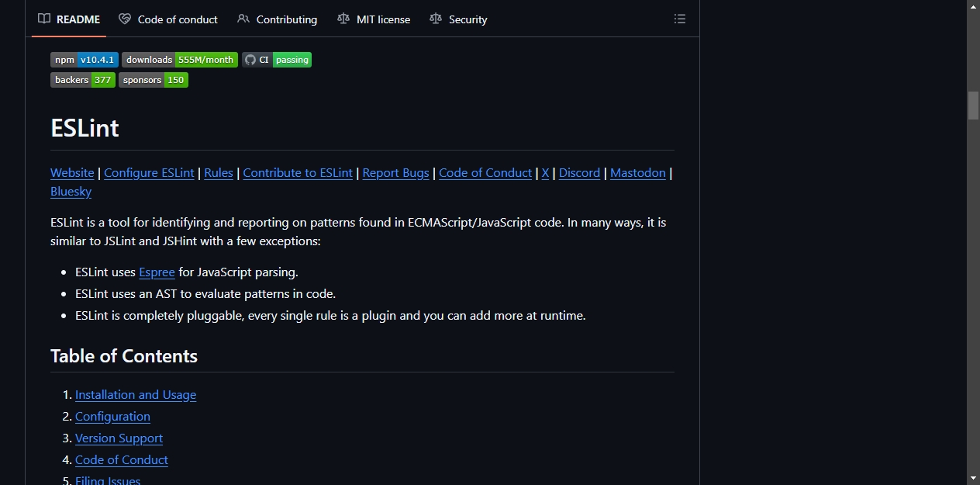This screenshot has width=980, height=485.
Task: Click the book icon beside README
Action: (44, 19)
